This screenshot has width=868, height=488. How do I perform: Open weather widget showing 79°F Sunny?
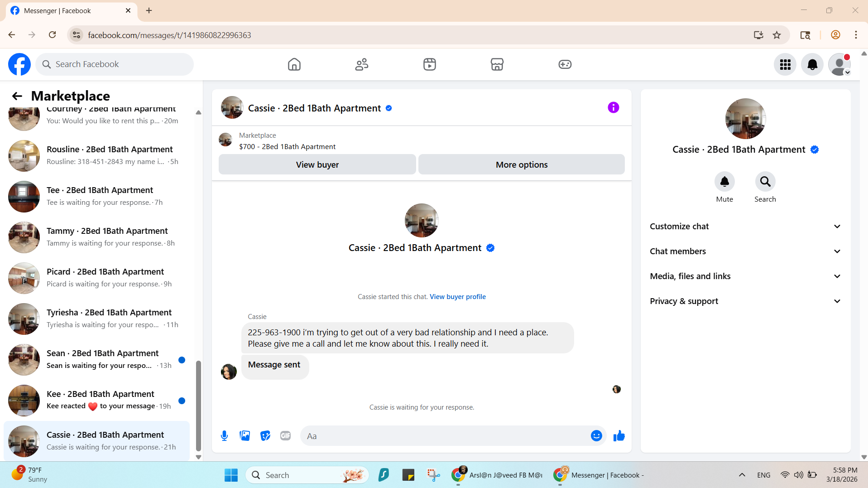[x=29, y=474]
